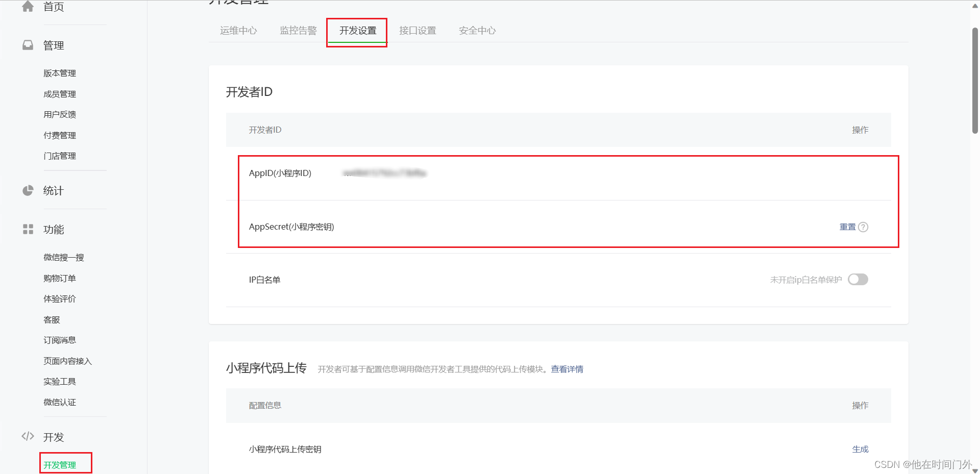This screenshot has height=474, width=980.
Task: Open the 查看详情 link
Action: (x=567, y=369)
